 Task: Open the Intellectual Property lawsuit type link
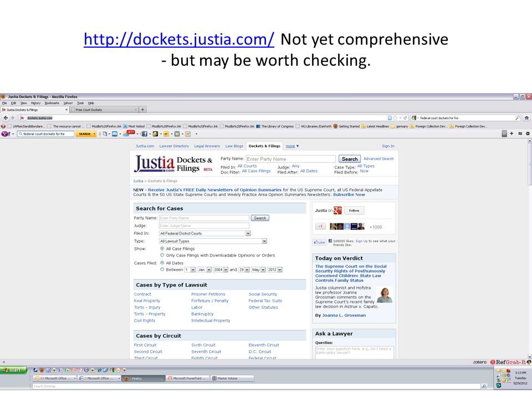point(211,320)
